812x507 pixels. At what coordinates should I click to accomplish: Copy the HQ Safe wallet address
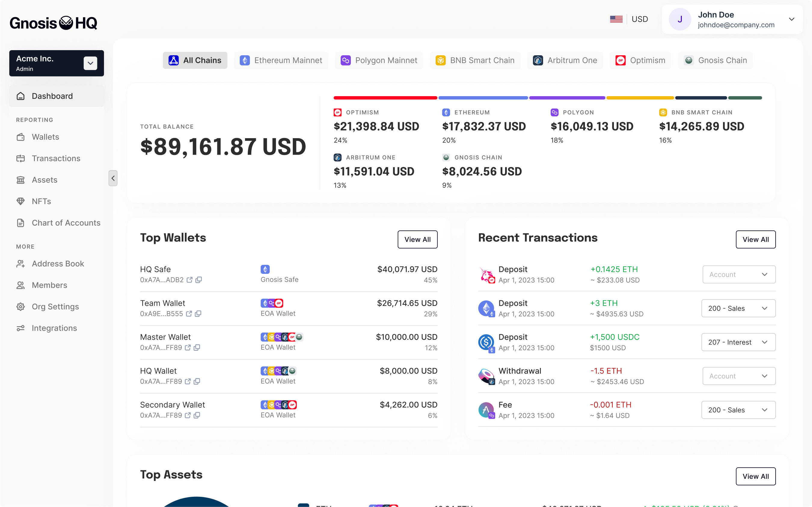pyautogui.click(x=199, y=280)
